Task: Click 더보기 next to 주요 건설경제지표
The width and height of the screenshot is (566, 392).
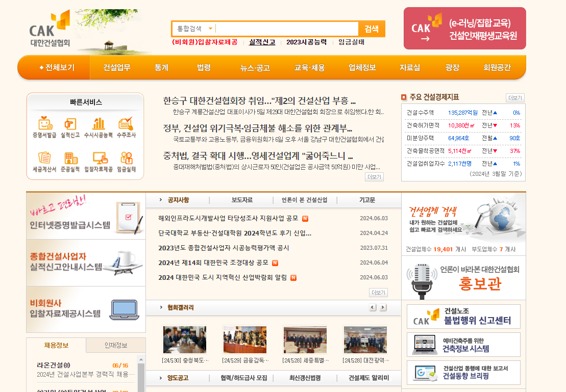Action: tap(515, 98)
